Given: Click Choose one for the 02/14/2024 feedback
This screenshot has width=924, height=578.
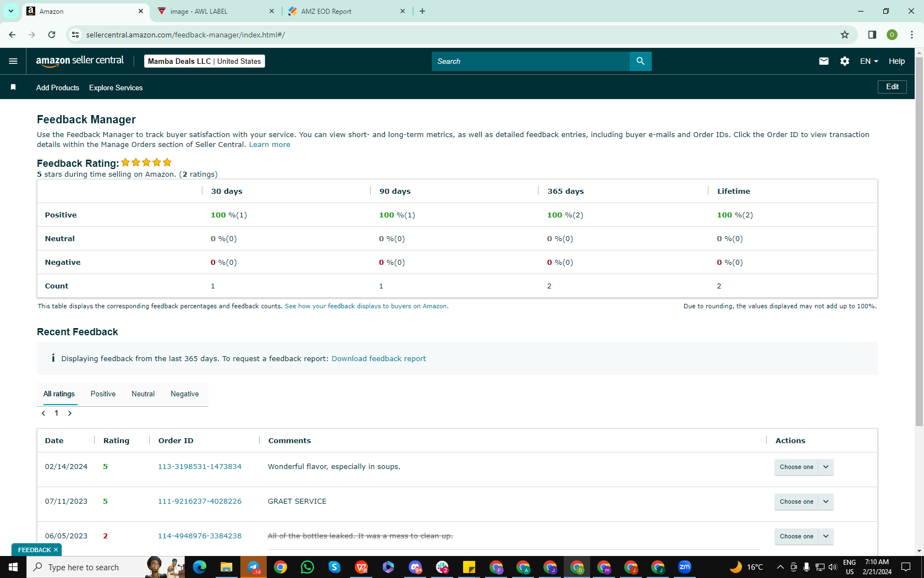Looking at the screenshot, I should click(x=796, y=467).
